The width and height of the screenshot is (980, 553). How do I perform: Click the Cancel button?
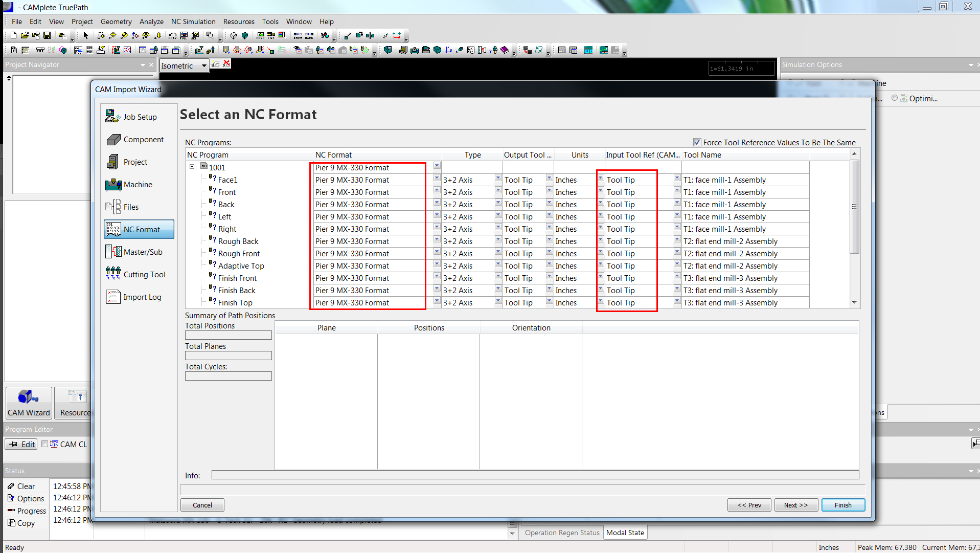pos(202,505)
